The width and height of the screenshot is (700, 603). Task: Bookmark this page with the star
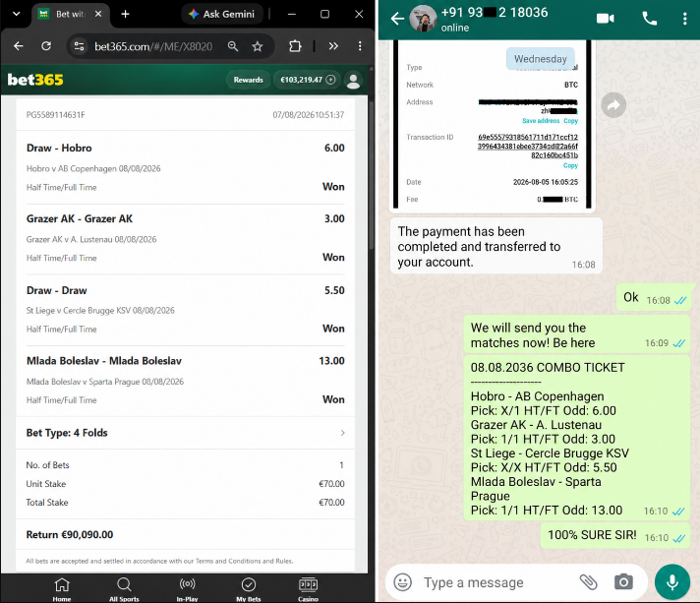point(258,46)
